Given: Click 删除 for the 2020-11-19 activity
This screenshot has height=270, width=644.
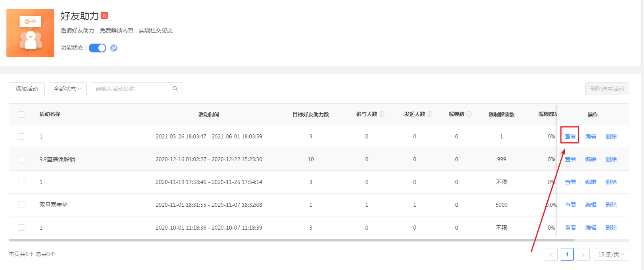Looking at the screenshot, I should pyautogui.click(x=611, y=182).
